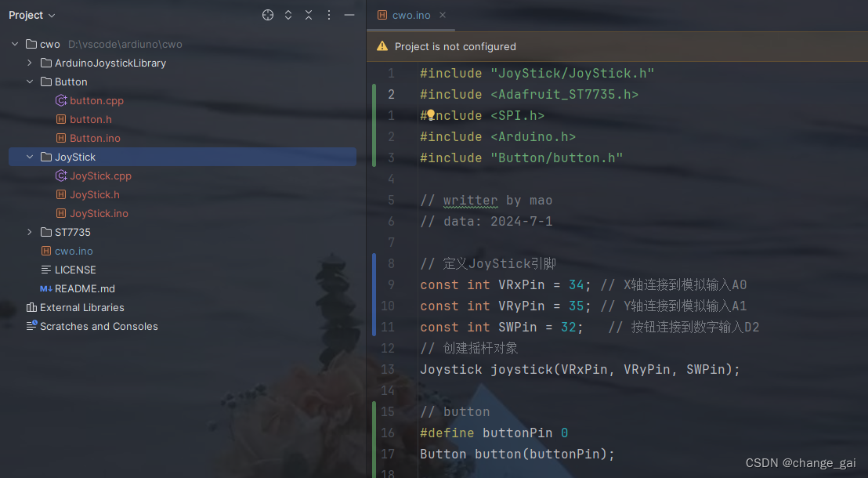
Task: Click the ArduinoJoystickLibrary folder icon
Action: tap(46, 63)
